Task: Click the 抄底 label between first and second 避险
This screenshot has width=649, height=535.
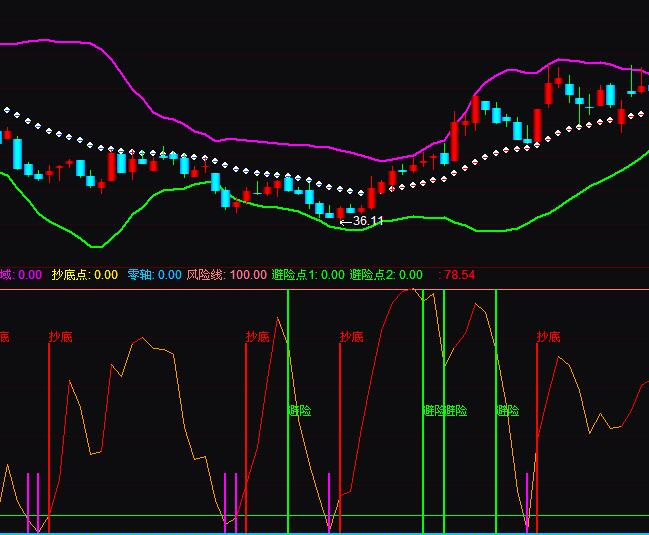Action: (x=352, y=337)
